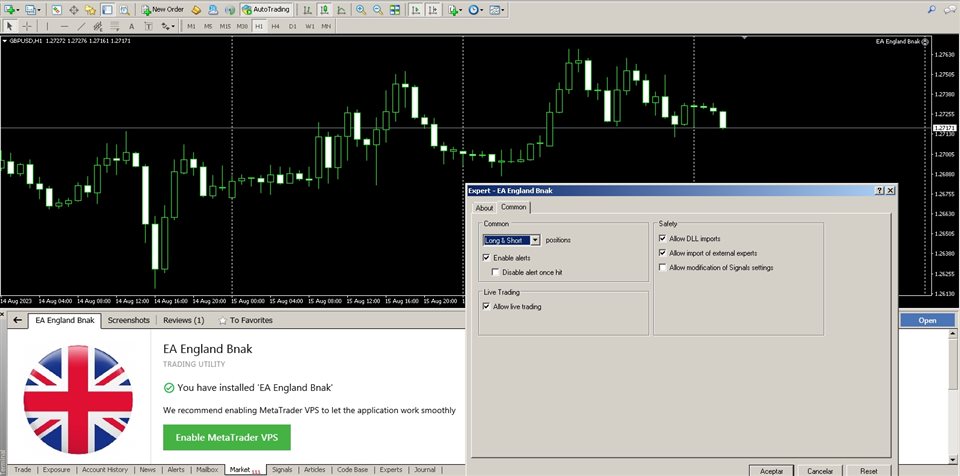Select the vertical line drawing tool
Image resolution: width=960 pixels, height=476 pixels.
[47, 26]
